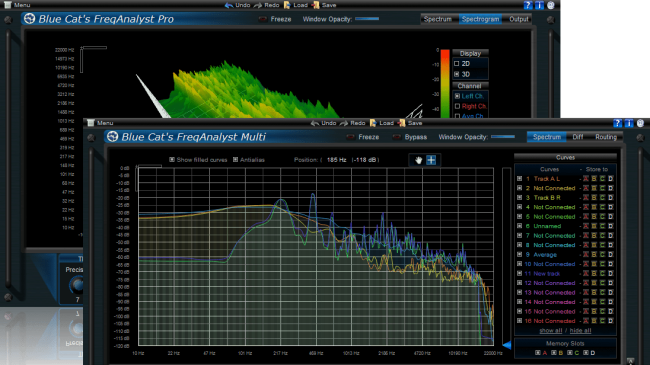This screenshot has width=650, height=365.
Task: Toggle Antialias checkbox
Action: coord(235,160)
